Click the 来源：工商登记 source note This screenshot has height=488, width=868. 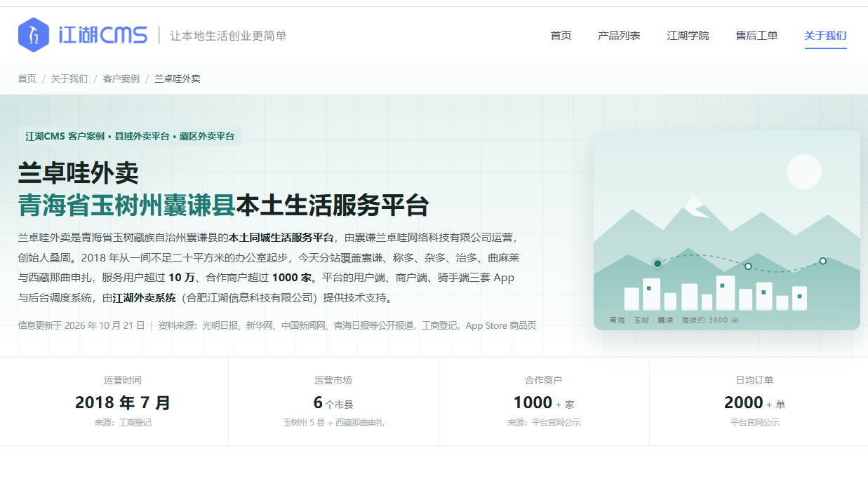click(123, 423)
